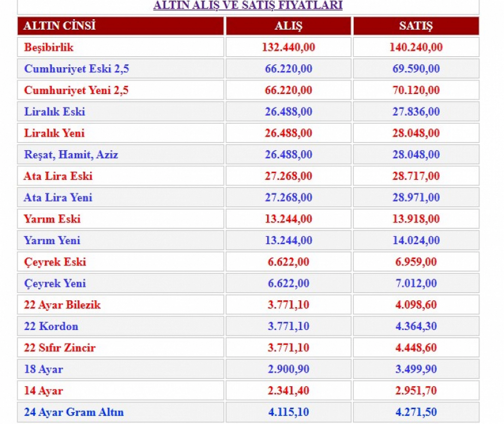504x424 pixels.
Task: Click the 'Altın Alış ve Satış Fiyatları' title link
Action: [x=248, y=5]
